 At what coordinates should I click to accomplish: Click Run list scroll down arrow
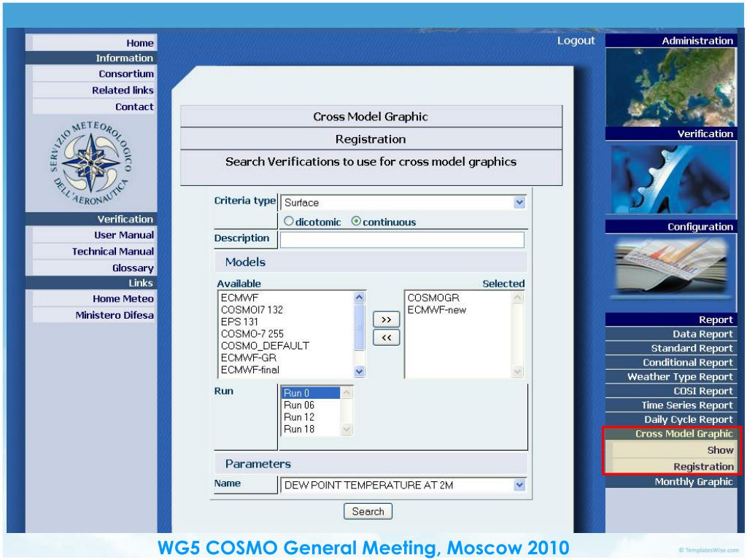pyautogui.click(x=347, y=429)
